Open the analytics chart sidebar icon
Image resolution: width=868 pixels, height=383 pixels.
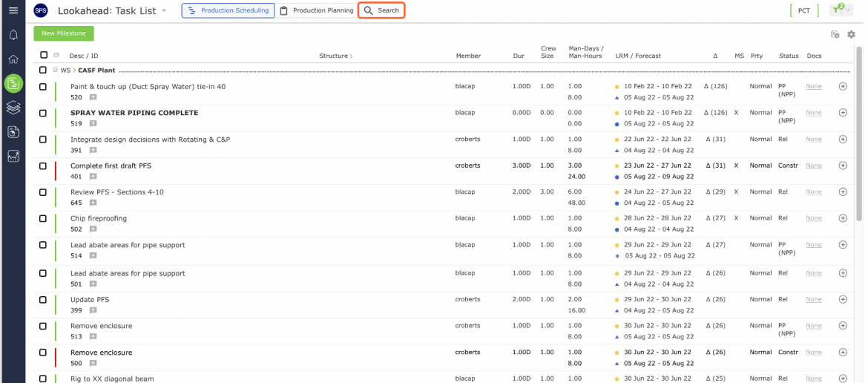click(13, 156)
